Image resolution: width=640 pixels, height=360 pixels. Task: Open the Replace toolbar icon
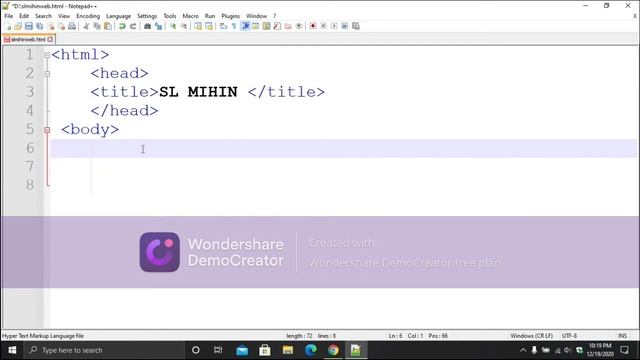(x=158, y=26)
